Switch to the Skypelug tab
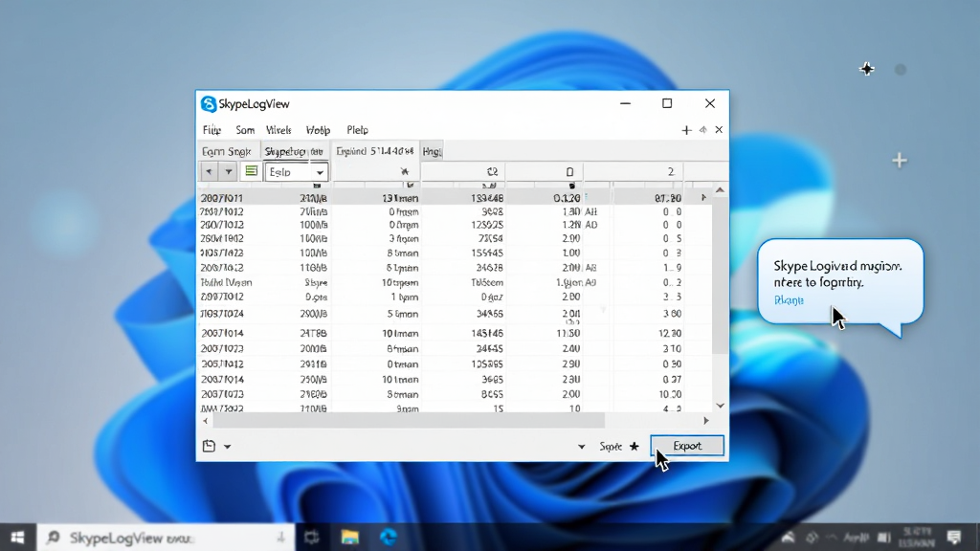Image resolution: width=980 pixels, height=551 pixels. pos(294,151)
